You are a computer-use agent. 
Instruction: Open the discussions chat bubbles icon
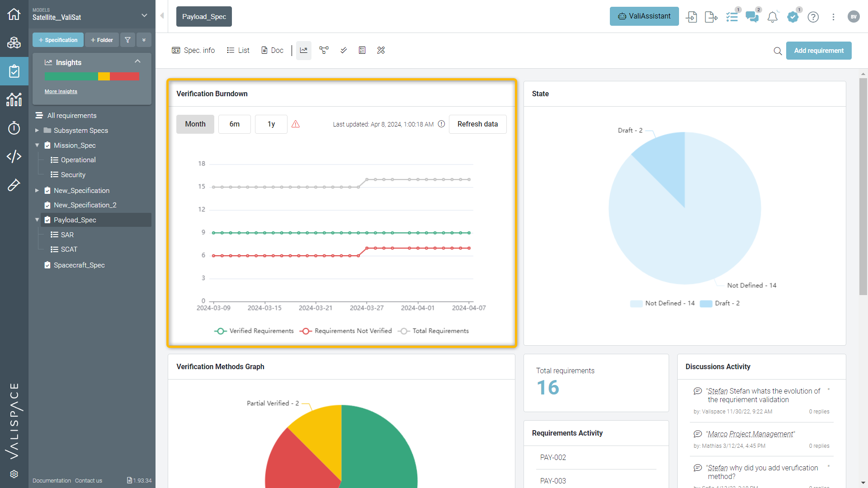click(x=752, y=17)
